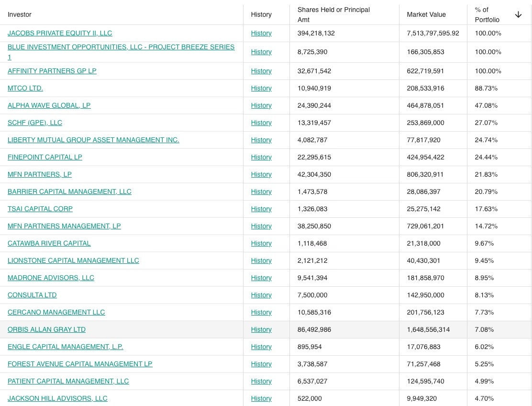This screenshot has height=406, width=532.
Task: View History for Patient Capital Management
Action: point(261,382)
